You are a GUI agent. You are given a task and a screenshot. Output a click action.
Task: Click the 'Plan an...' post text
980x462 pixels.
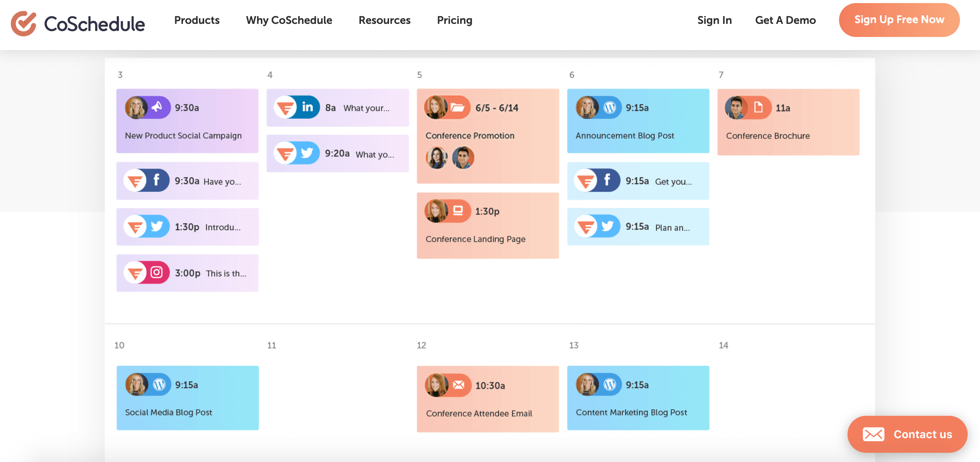coord(673,228)
